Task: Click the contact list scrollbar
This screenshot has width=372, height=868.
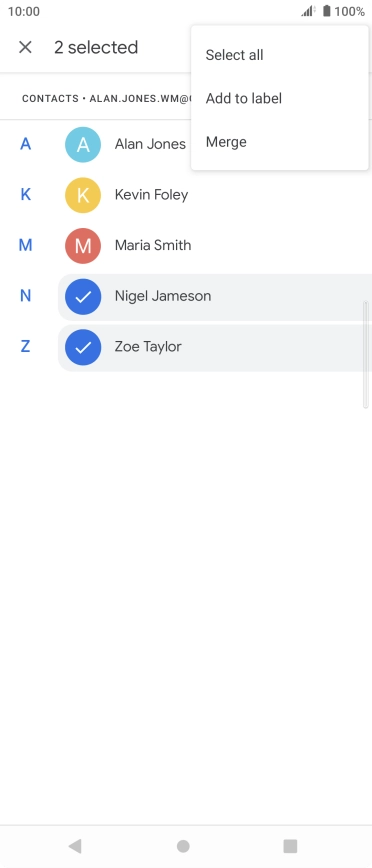Action: 365,354
